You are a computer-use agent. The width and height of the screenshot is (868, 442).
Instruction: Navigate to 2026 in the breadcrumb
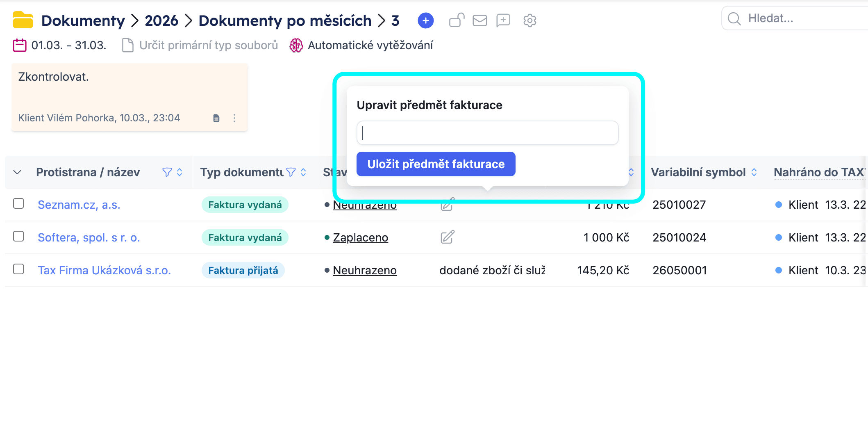point(162,20)
